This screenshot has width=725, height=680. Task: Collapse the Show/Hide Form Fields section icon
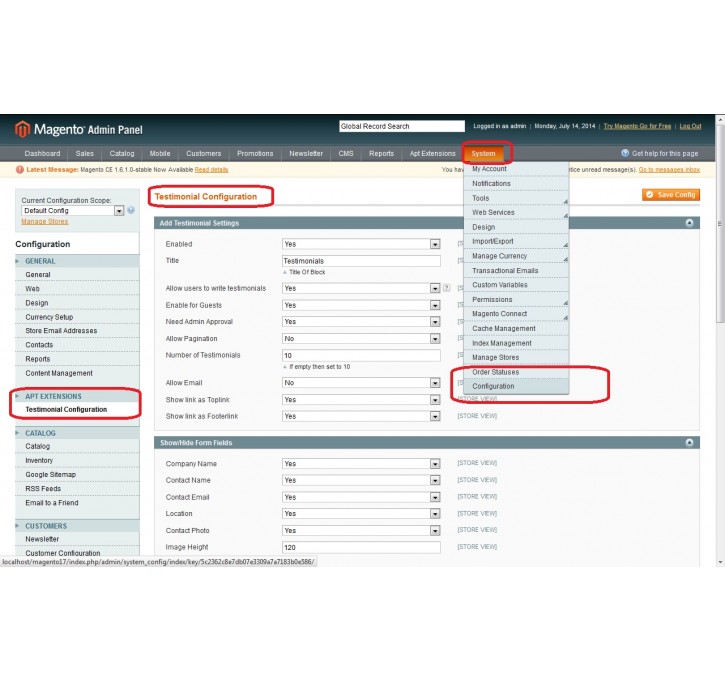tap(689, 442)
